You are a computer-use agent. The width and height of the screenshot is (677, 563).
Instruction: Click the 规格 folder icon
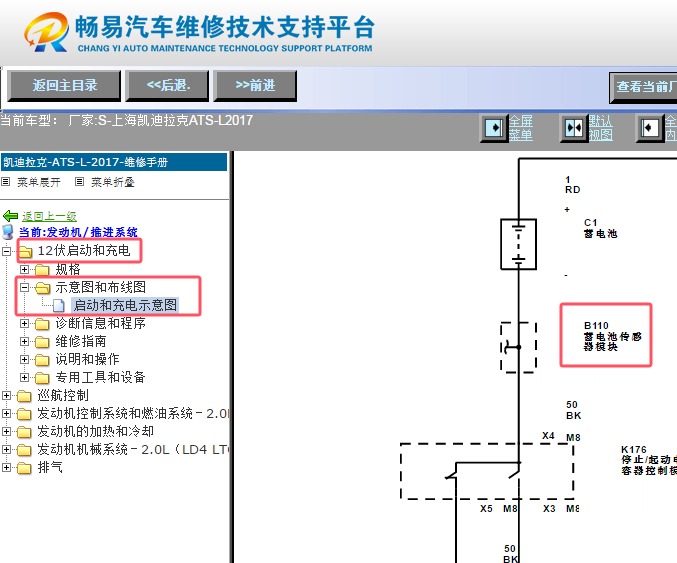point(42,270)
